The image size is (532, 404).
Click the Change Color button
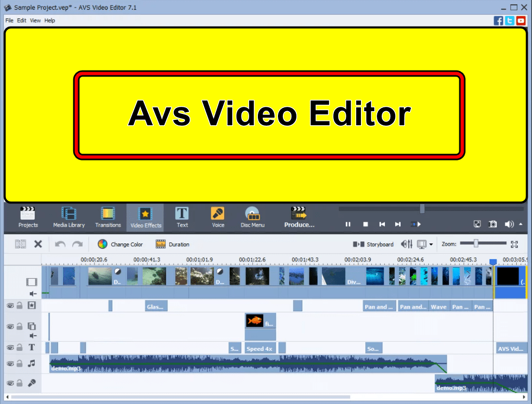pyautogui.click(x=120, y=244)
